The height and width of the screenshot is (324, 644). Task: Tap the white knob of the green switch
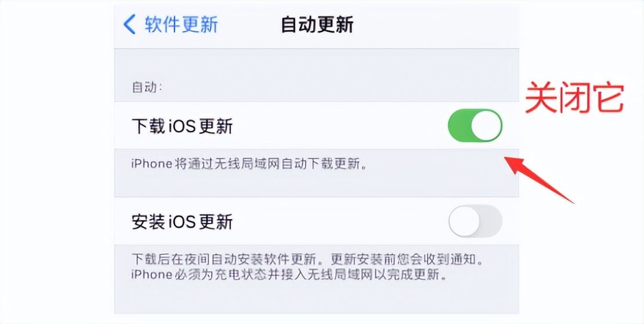click(486, 125)
